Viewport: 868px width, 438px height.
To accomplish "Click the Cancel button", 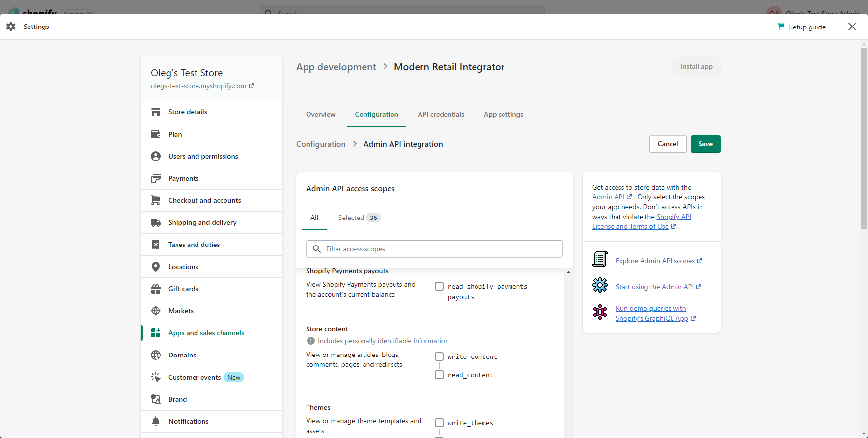I will click(x=668, y=144).
